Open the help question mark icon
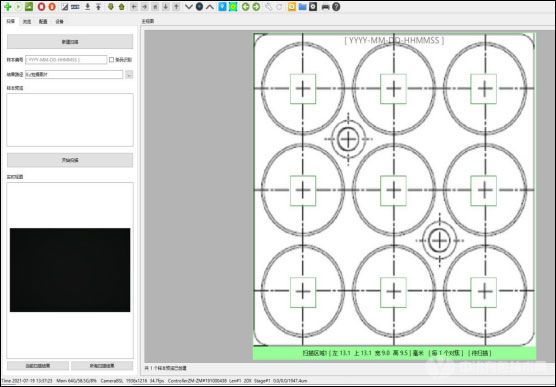Image resolution: width=556 pixels, height=387 pixels. [x=336, y=6]
